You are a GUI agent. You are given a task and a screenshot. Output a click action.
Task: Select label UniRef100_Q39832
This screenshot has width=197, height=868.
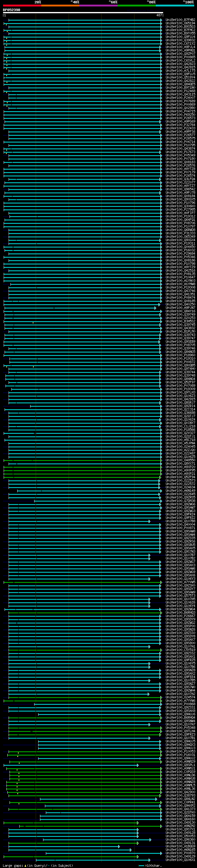[x=180, y=40]
